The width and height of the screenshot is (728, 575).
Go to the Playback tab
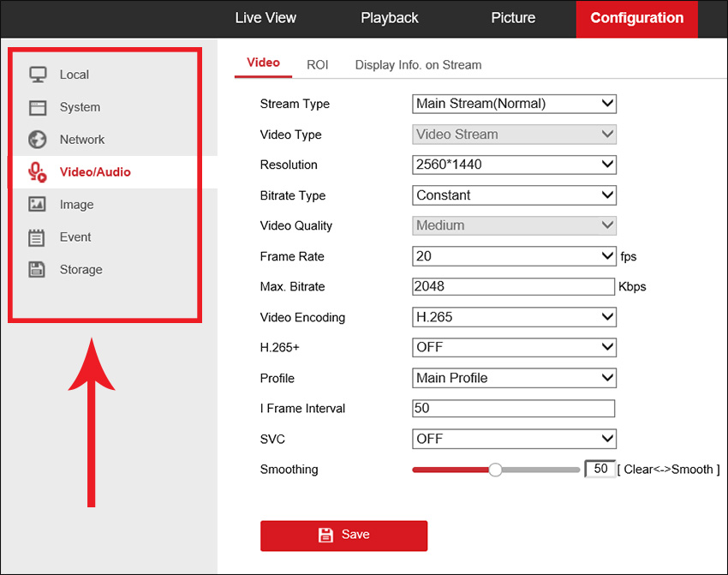[390, 18]
